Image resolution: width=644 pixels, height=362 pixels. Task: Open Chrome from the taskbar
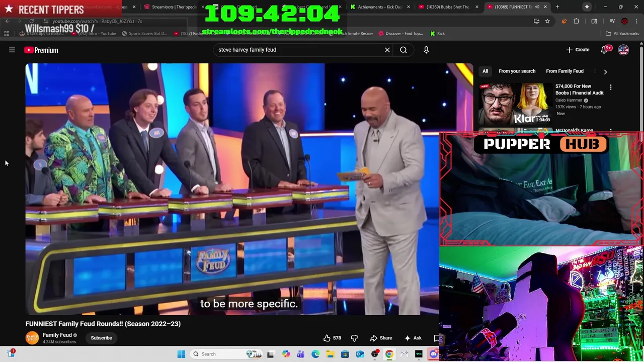389,354
